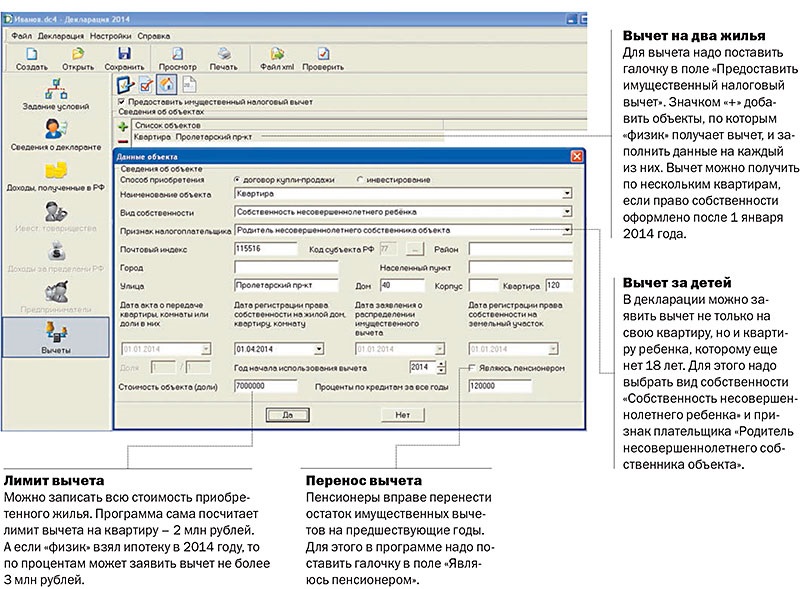The width and height of the screenshot is (800, 589).
Task: Run Проверить (check) from the toolbar
Action: coord(324,55)
